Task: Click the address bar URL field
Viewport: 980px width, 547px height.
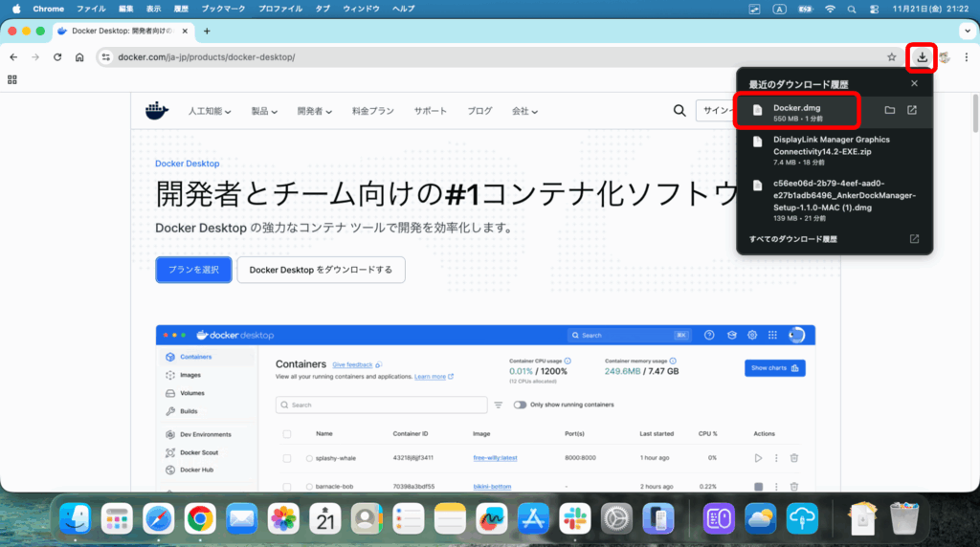Action: [x=479, y=57]
